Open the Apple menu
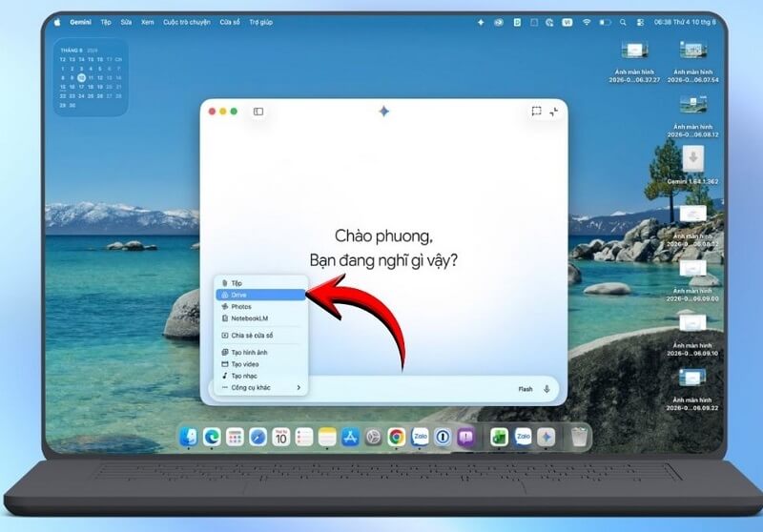 click(57, 22)
